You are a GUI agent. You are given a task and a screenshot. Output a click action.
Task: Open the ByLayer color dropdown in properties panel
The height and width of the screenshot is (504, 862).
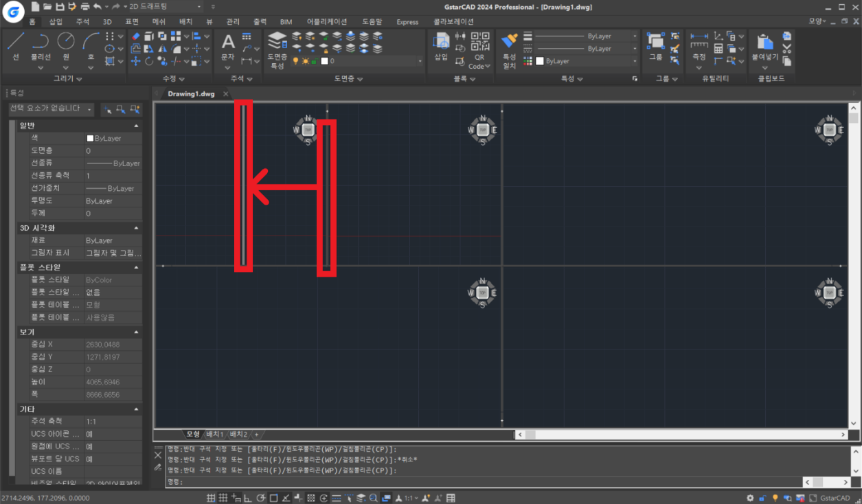click(587, 61)
